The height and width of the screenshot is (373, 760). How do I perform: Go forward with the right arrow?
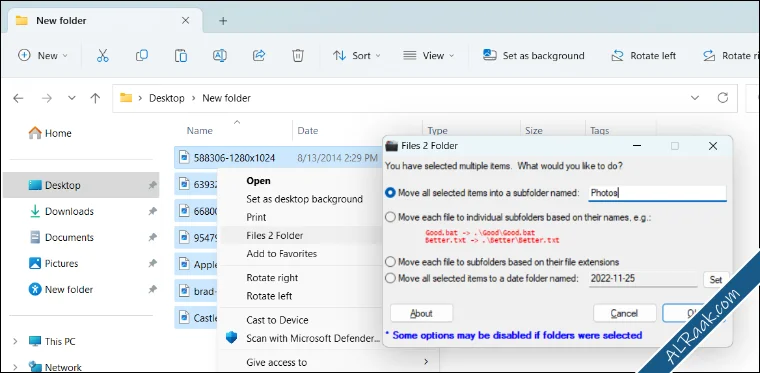(x=47, y=98)
